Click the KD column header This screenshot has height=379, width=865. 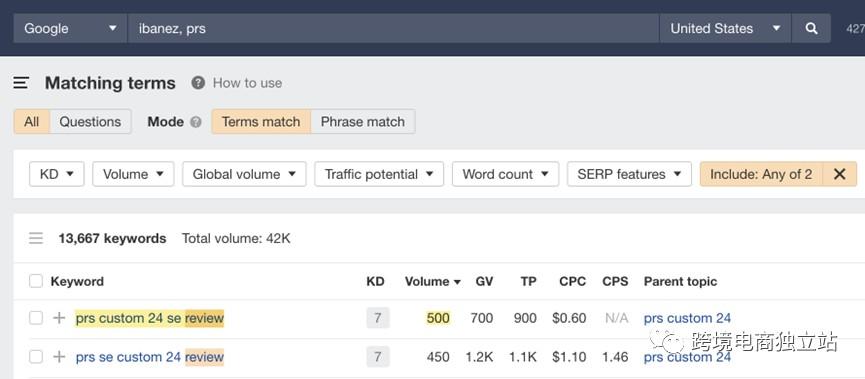375,281
